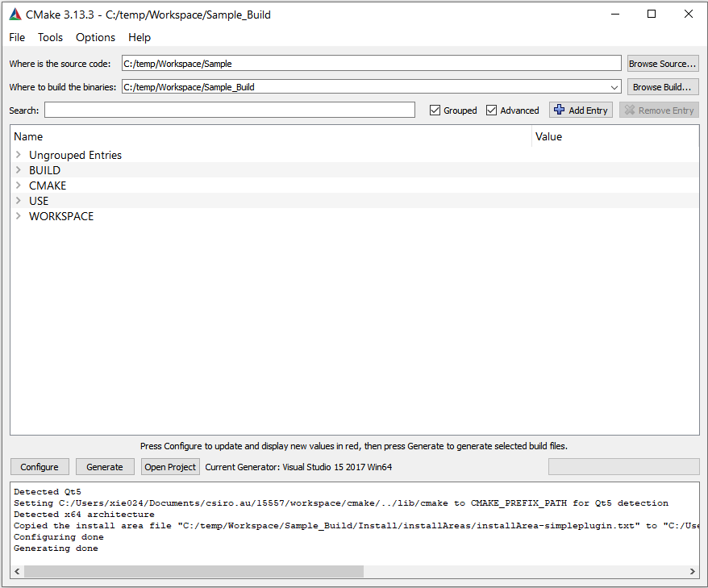Select the Ungrouped Entries row text

76,155
